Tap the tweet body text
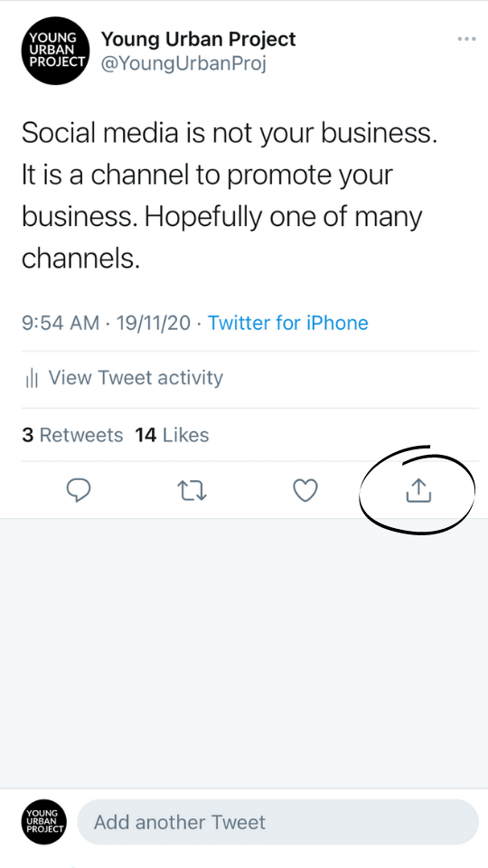 tap(230, 195)
